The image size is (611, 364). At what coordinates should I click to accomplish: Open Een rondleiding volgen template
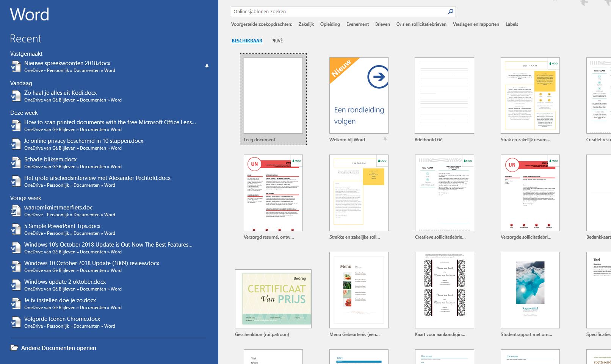359,95
